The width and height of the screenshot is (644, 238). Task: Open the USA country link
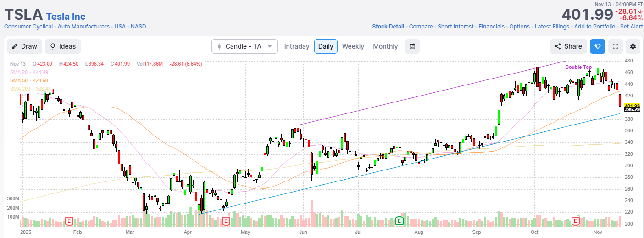point(120,27)
